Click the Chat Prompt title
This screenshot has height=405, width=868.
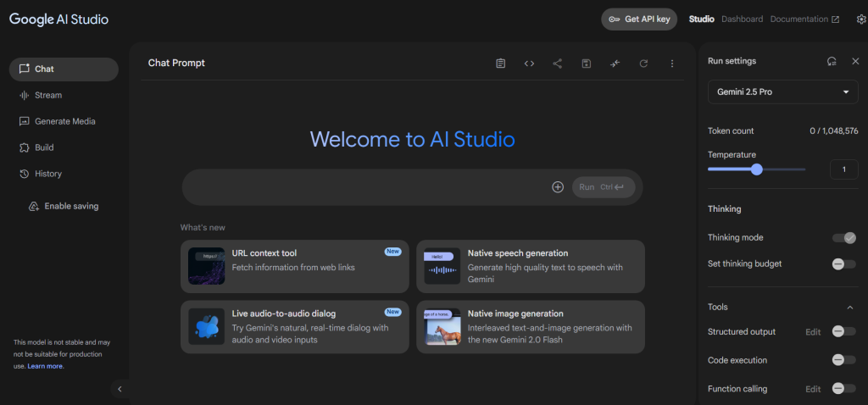176,63
